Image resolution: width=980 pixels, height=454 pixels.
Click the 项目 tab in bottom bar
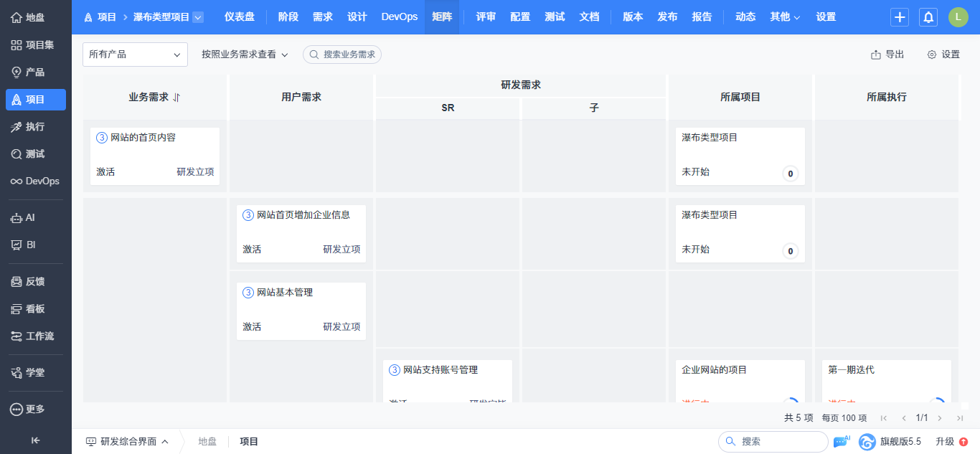pos(249,442)
